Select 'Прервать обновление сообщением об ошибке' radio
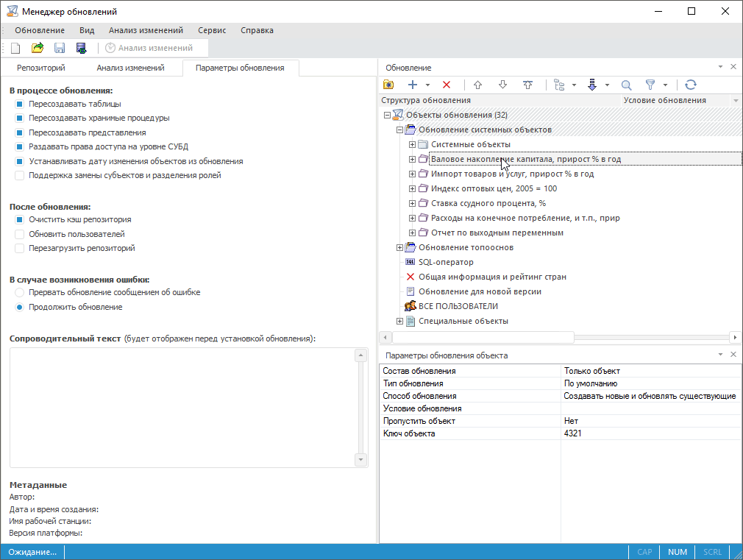The height and width of the screenshot is (560, 743). 20,292
